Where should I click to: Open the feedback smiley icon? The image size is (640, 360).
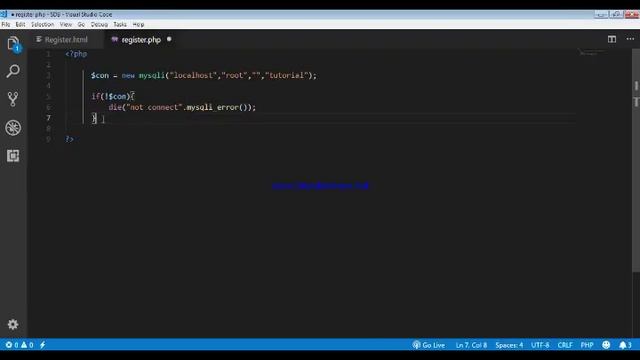tap(606, 345)
